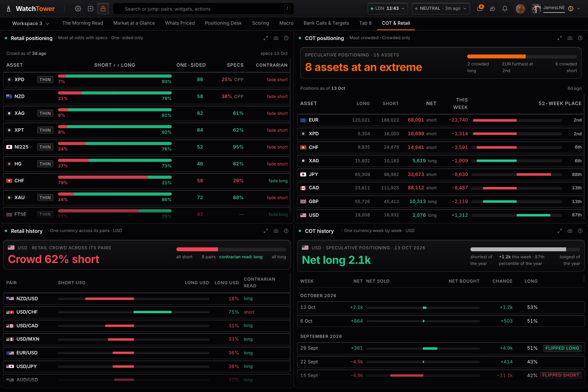This screenshot has height=392, width=588.
Task: Open help for COT positioning widget
Action: click(x=580, y=38)
